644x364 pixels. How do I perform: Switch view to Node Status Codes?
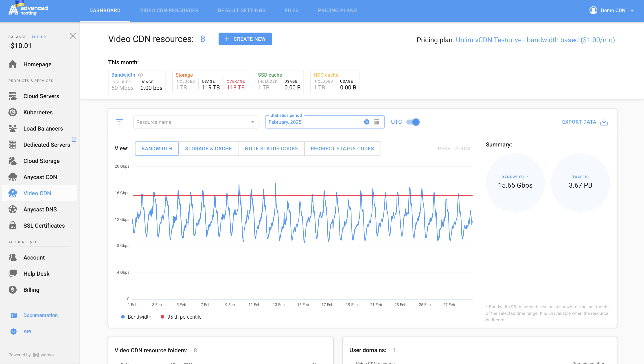(271, 149)
